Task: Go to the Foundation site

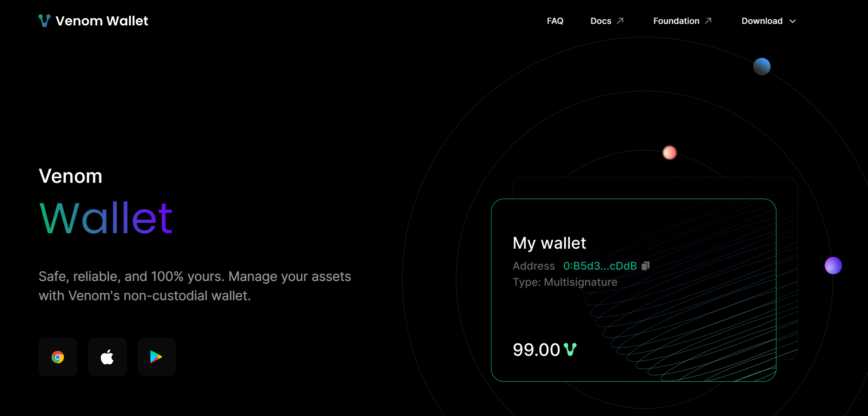Action: (676, 21)
